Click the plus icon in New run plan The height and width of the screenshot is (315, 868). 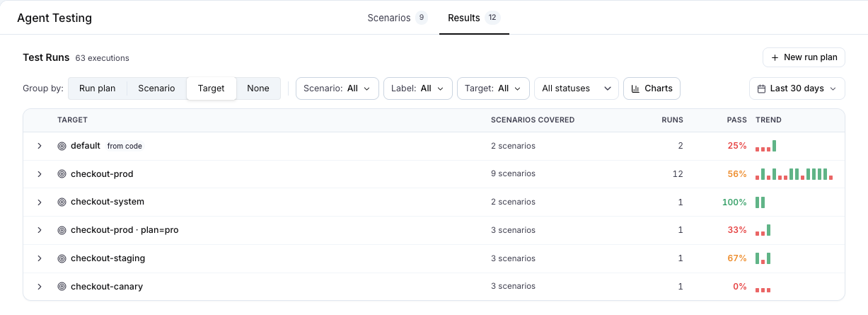point(775,57)
